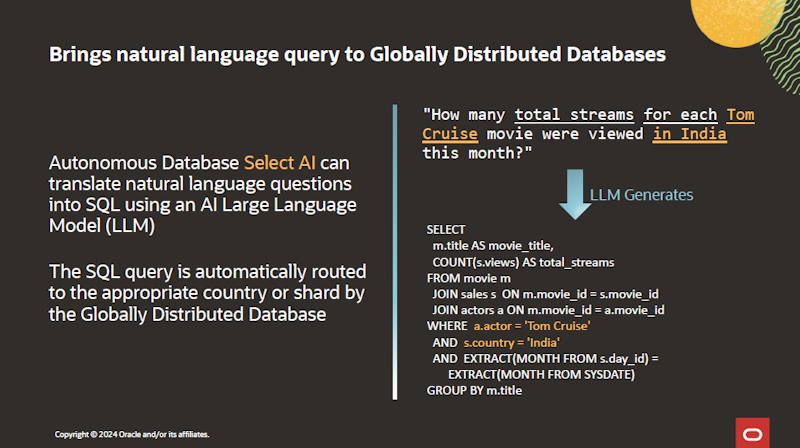Click the red Oracle logo icon
Image resolution: width=800 pixels, height=448 pixels.
pyautogui.click(x=752, y=433)
